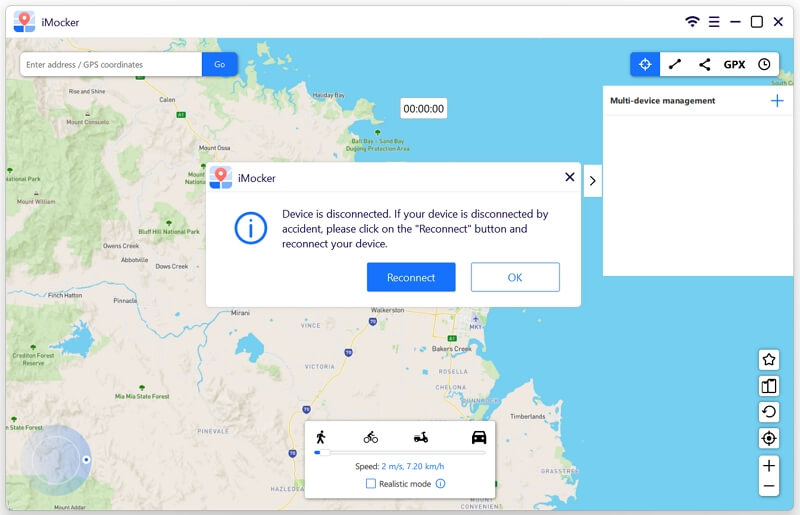Click the Haliday Bay map label
Image resolution: width=800 pixels, height=515 pixels.
329,95
